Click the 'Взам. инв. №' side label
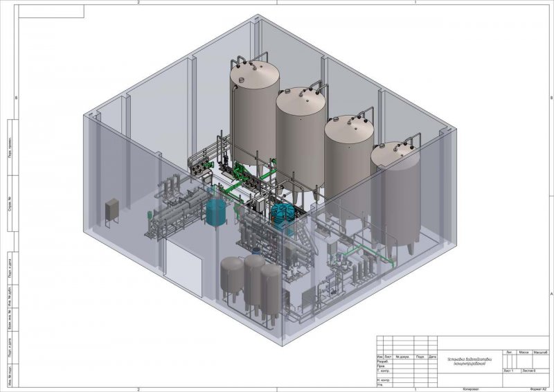 pos(10,319)
